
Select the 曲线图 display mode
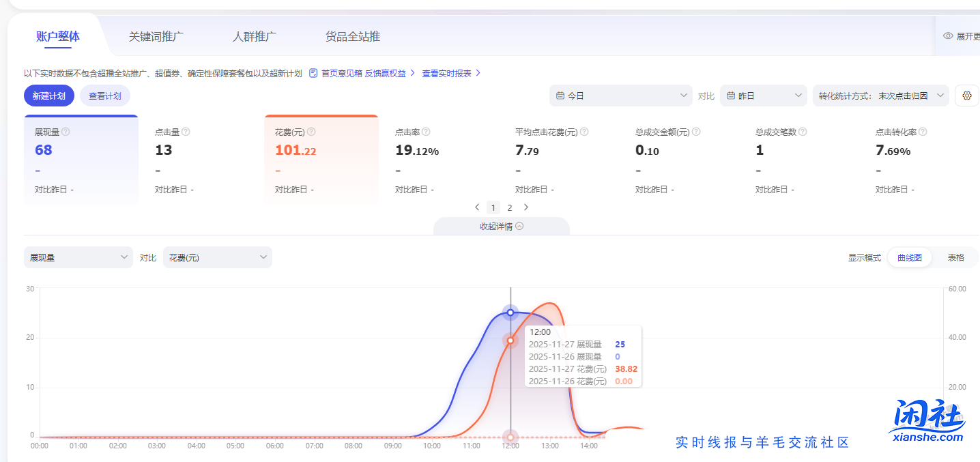pos(910,257)
